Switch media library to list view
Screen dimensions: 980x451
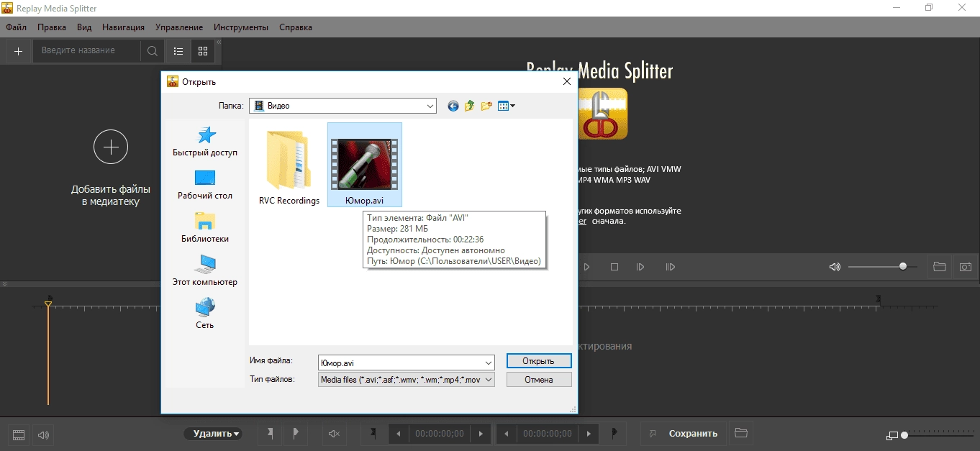[178, 51]
